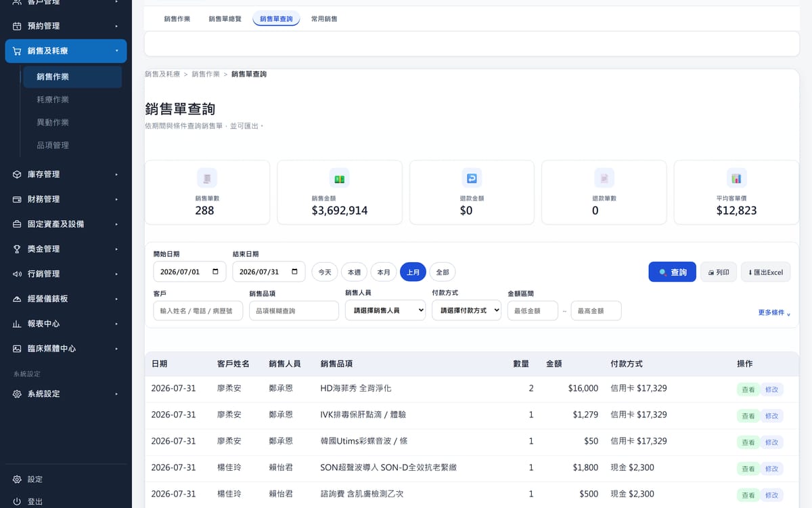This screenshot has height=508, width=812.
Task: Select 銷售作業 in the sidebar submenu
Action: tap(72, 77)
